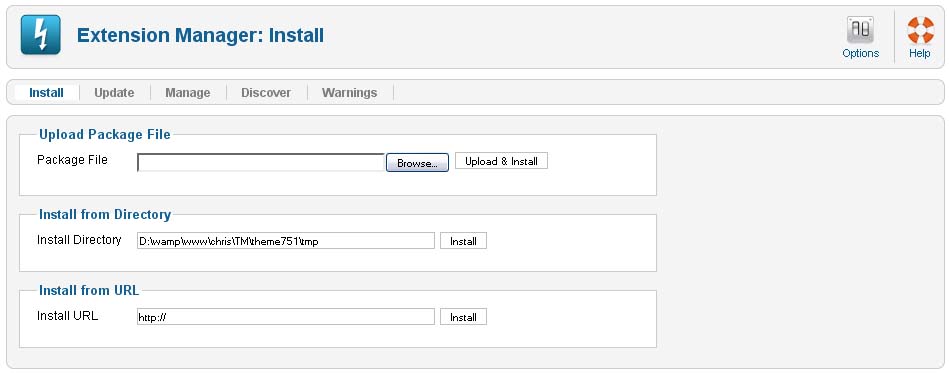Switch to the Install tab
Screen dimensions: 949x374
46,93
